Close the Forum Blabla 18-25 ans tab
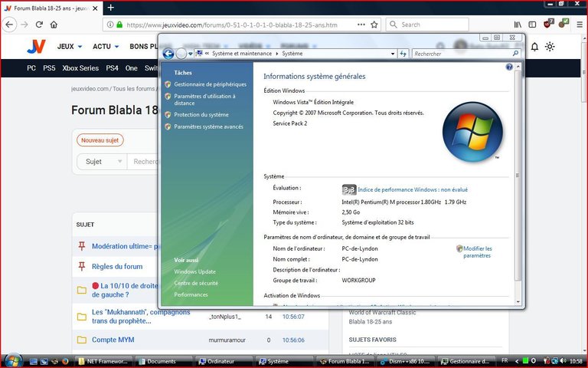 tap(95, 8)
